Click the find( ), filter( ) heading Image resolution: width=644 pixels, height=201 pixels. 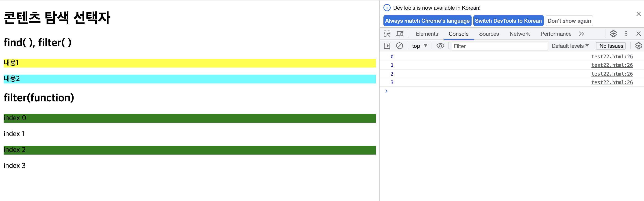pyautogui.click(x=37, y=43)
